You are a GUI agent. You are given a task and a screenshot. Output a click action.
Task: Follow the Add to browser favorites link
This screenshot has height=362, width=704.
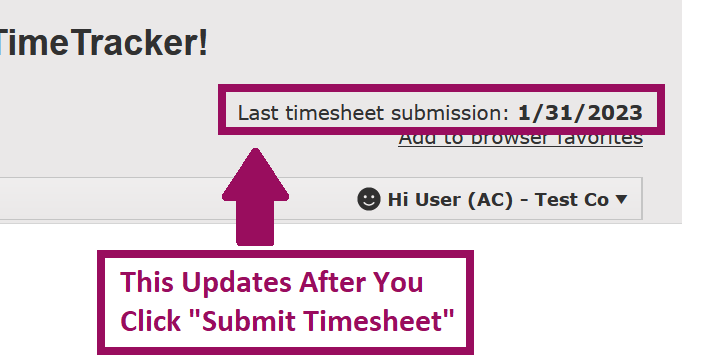[x=520, y=139]
